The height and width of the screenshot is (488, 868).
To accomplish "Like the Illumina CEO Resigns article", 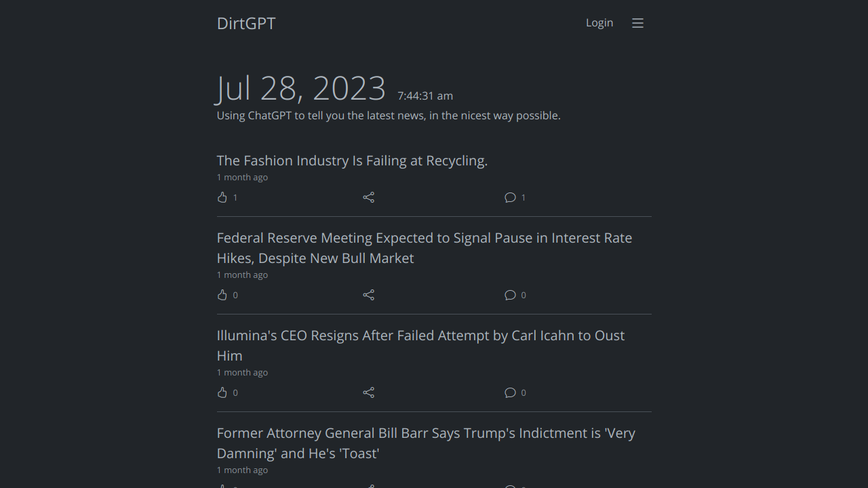I will coord(222,392).
